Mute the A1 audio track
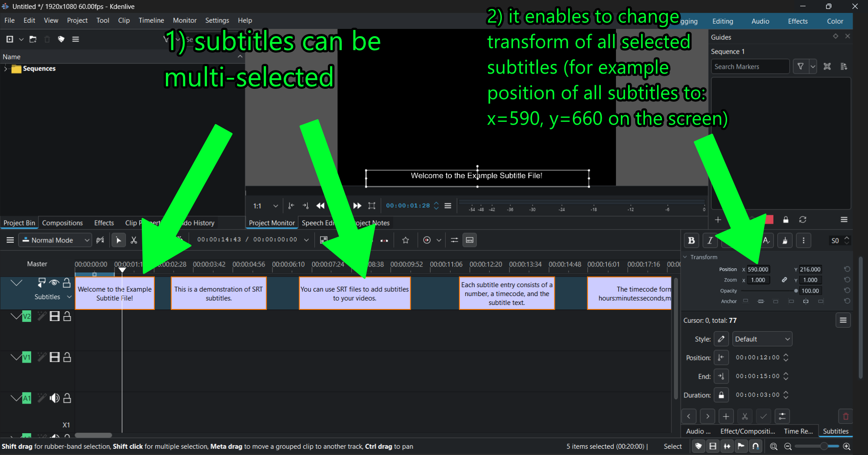This screenshot has height=455, width=868. click(x=54, y=398)
